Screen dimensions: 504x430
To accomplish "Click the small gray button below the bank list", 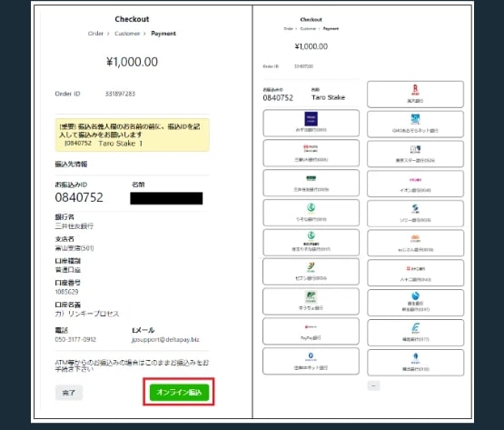I will click(x=373, y=385).
